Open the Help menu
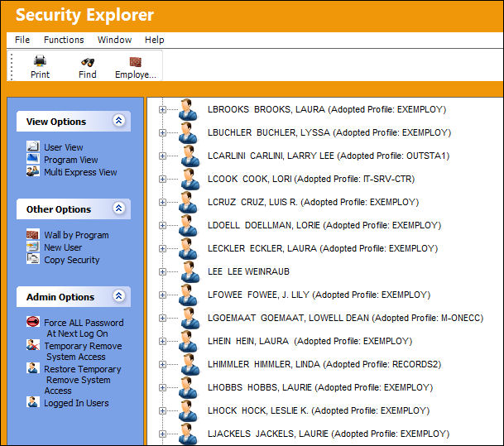Viewport: 504px width, 446px height. pyautogui.click(x=154, y=40)
